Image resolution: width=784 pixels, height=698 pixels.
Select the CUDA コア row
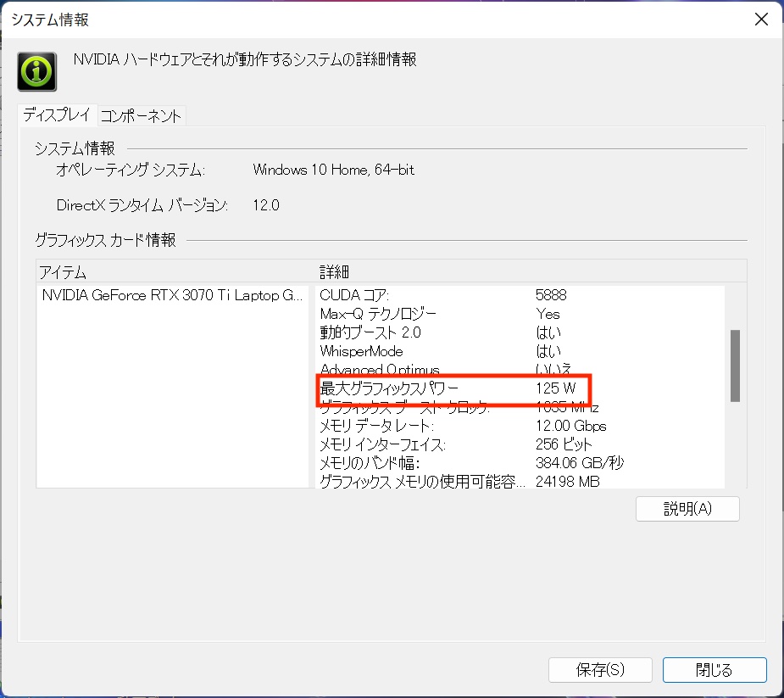pyautogui.click(x=520, y=295)
